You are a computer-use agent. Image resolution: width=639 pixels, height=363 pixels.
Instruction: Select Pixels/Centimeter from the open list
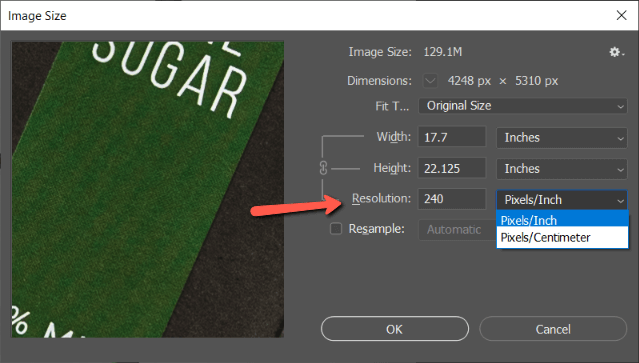click(x=562, y=238)
